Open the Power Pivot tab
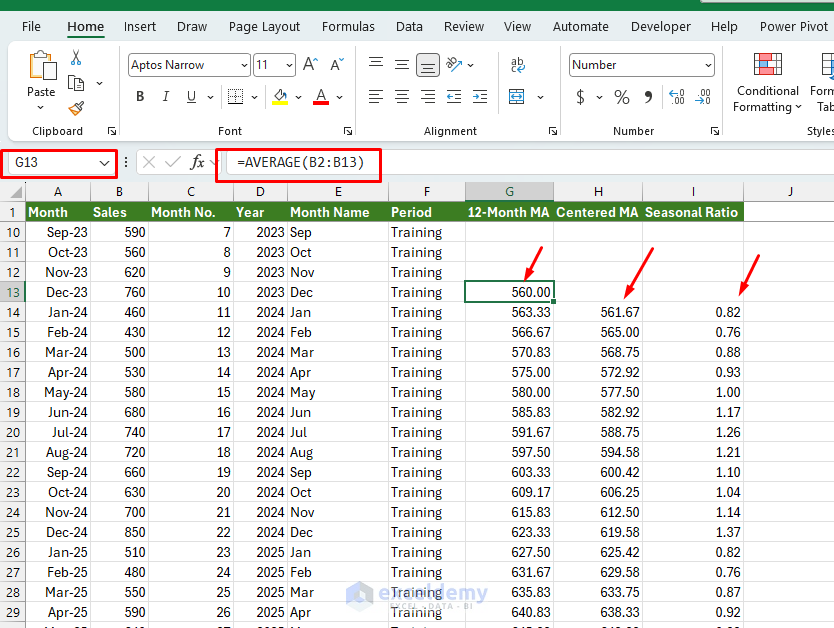 (794, 27)
